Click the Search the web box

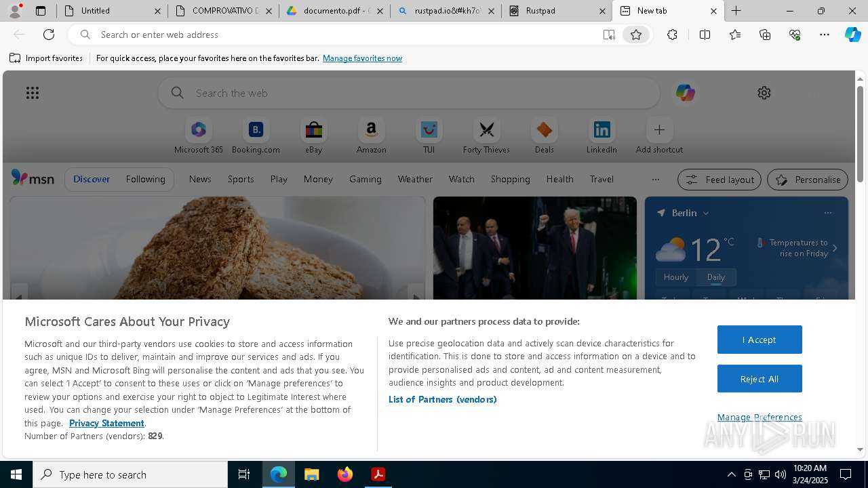[408, 93]
